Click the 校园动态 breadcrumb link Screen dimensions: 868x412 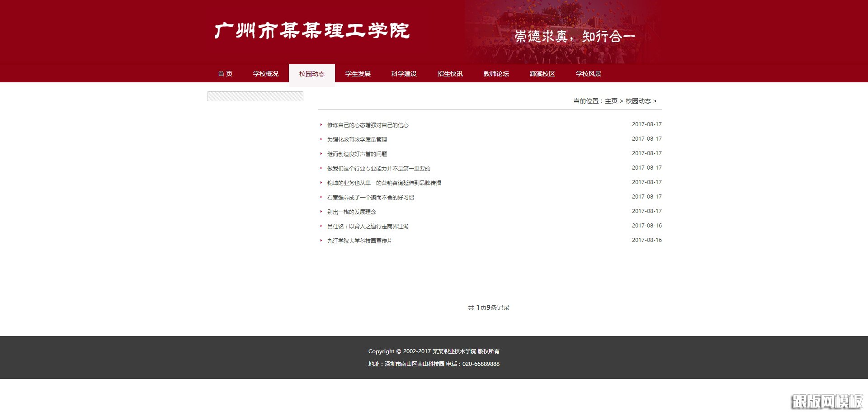(638, 101)
